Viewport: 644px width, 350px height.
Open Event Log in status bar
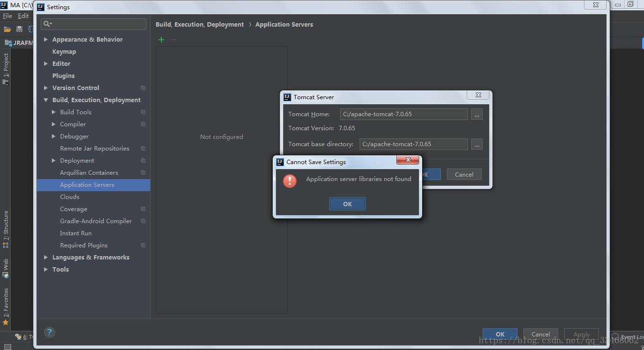click(628, 337)
